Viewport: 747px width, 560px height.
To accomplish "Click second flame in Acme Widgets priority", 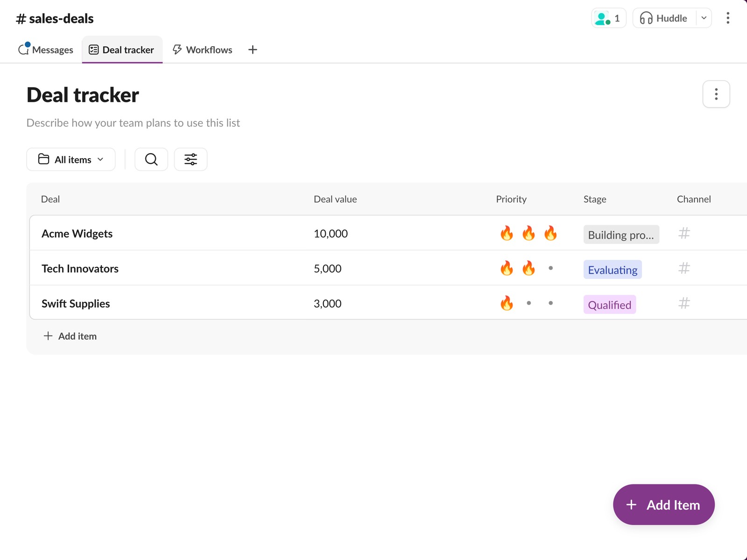I will pyautogui.click(x=529, y=233).
